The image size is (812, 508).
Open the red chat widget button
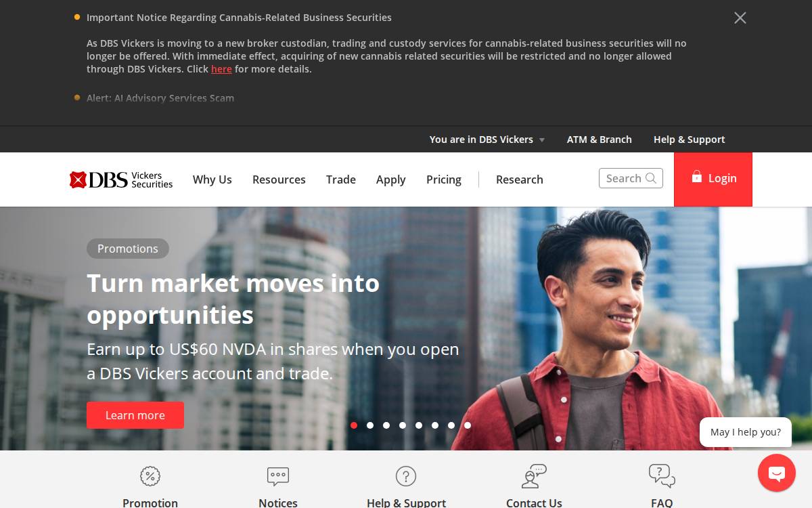(777, 473)
